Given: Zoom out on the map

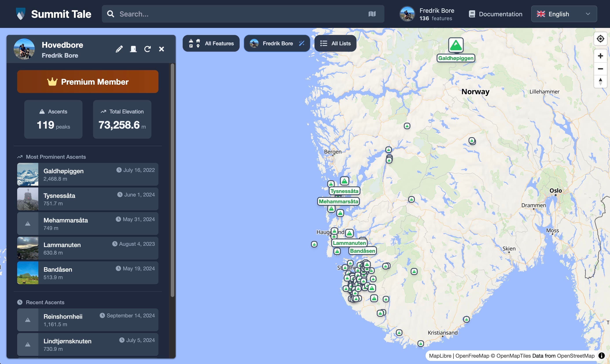Looking at the screenshot, I should 600,69.
